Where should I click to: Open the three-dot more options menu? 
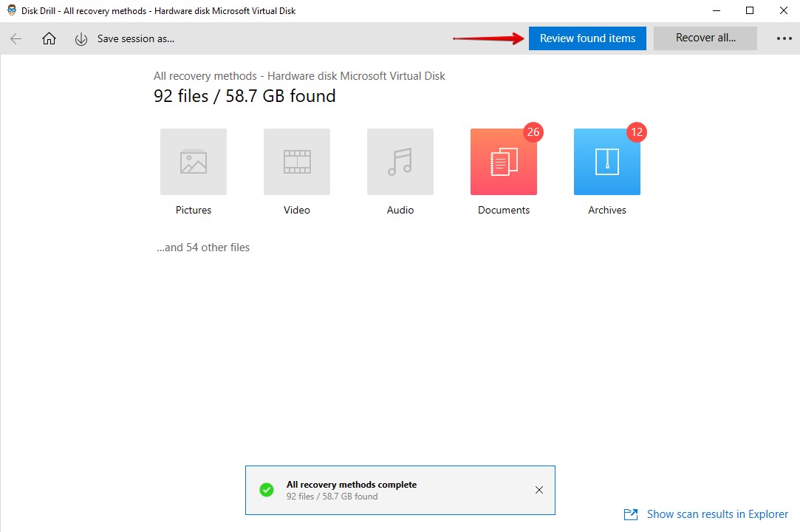coord(784,39)
